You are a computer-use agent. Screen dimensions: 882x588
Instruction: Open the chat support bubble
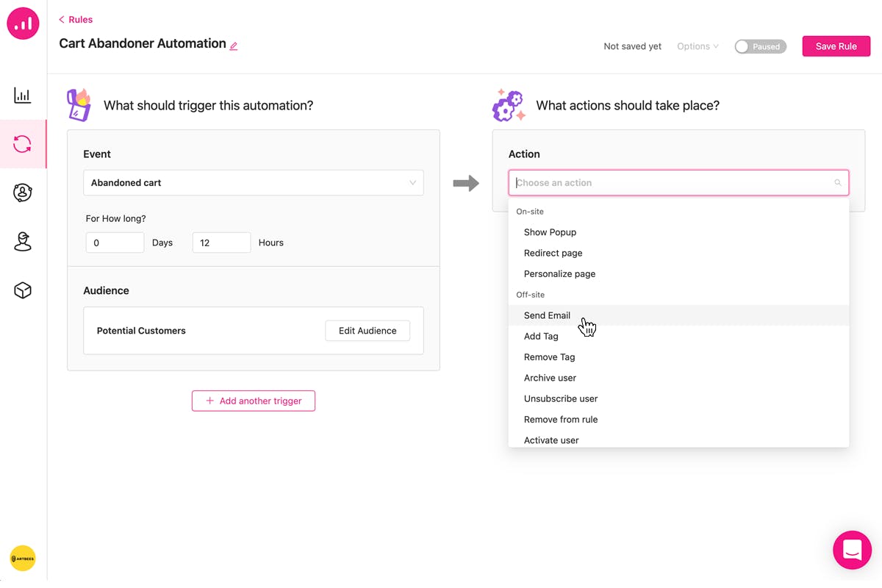(852, 549)
